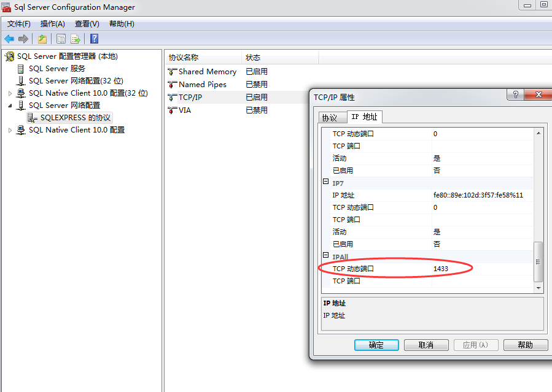This screenshot has height=392, width=552.
Task: Click the 协议名称 column header
Action: tap(203, 58)
